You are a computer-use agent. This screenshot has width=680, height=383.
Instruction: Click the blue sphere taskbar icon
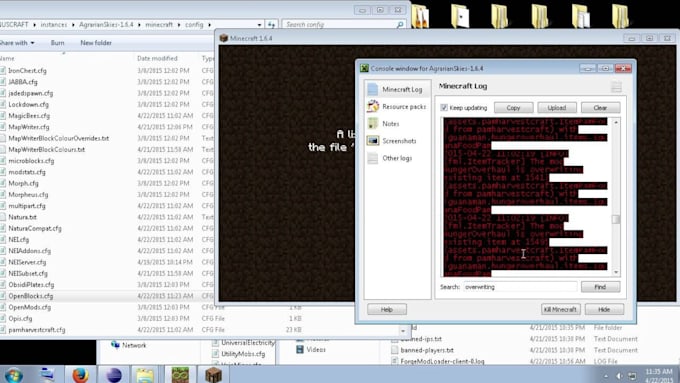(114, 374)
